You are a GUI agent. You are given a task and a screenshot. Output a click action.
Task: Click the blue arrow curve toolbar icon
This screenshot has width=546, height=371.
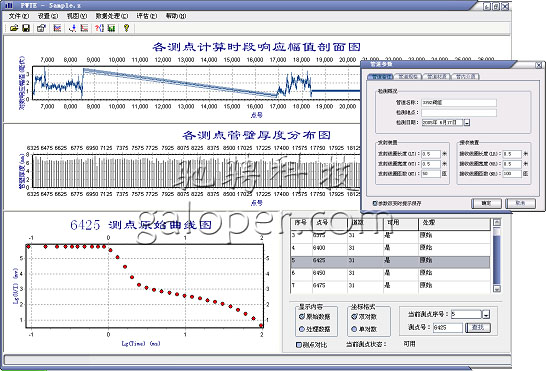[x=72, y=28]
